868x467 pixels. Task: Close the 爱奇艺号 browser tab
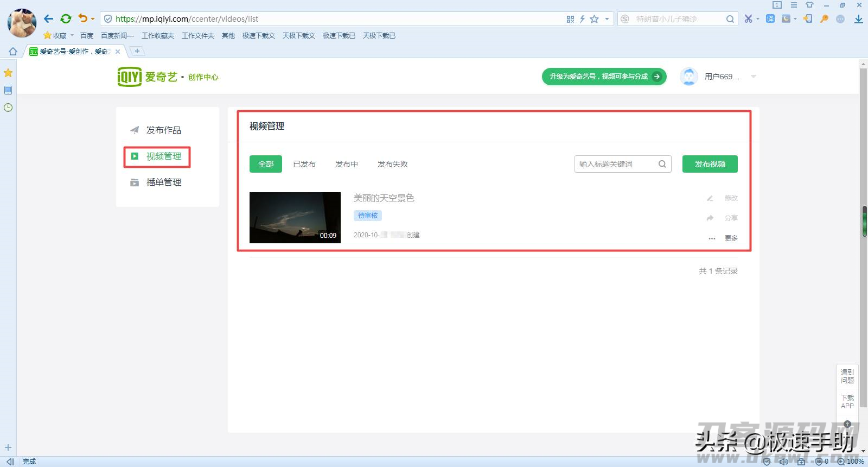coord(118,51)
